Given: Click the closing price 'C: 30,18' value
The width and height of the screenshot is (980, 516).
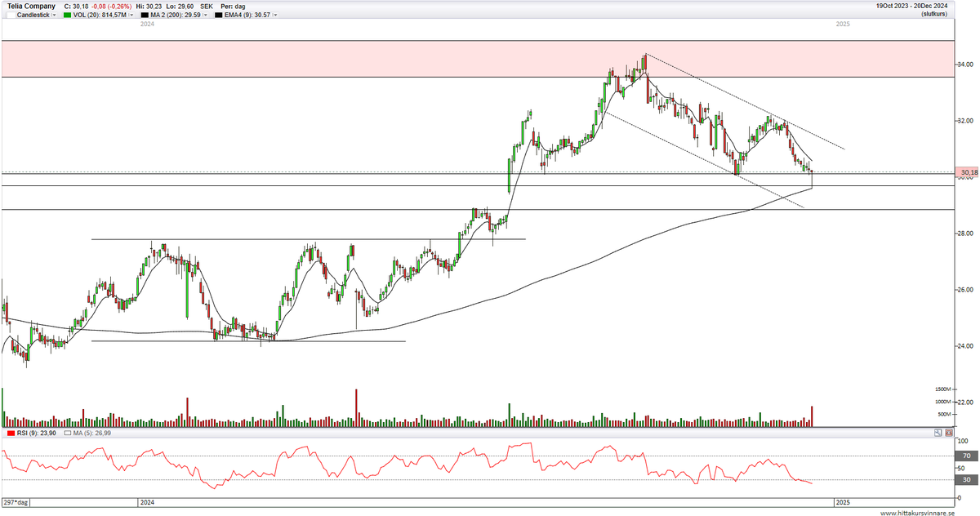Looking at the screenshot, I should click(x=75, y=7).
